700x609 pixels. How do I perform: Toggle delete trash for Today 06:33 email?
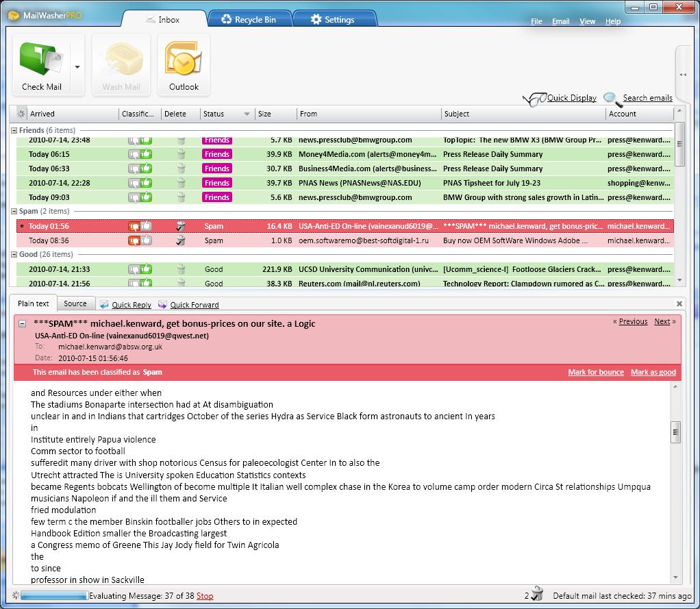coord(181,169)
